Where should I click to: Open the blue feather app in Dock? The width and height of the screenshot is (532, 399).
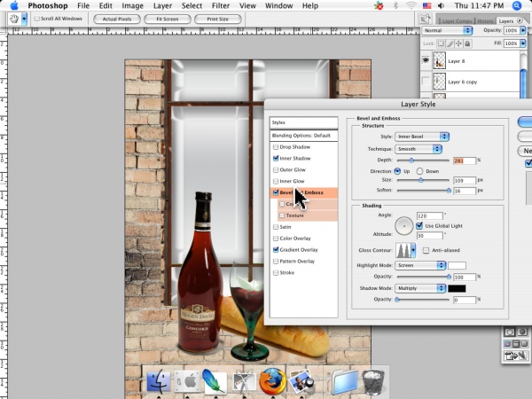215,381
